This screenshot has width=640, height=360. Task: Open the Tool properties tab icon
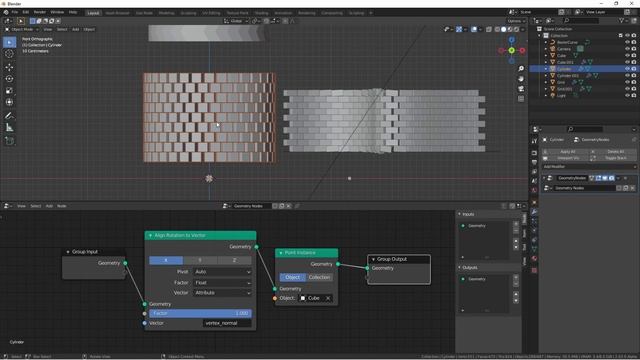tap(534, 141)
